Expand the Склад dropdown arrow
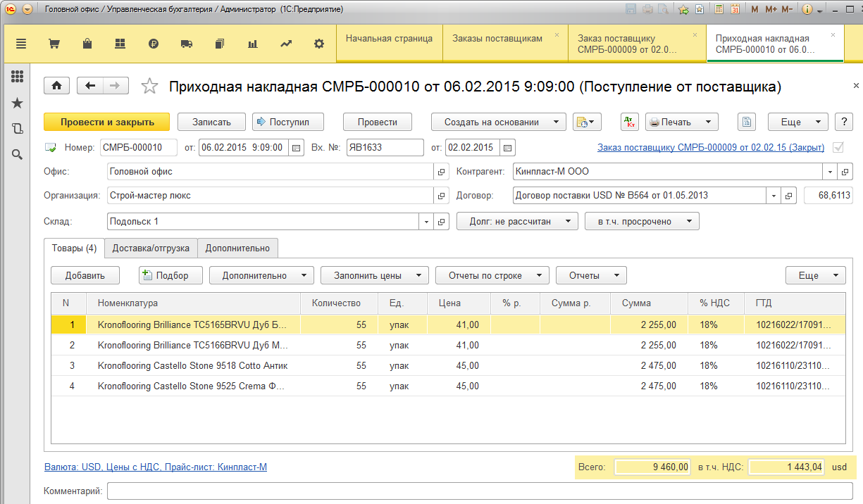This screenshot has width=863, height=504. pos(427,222)
